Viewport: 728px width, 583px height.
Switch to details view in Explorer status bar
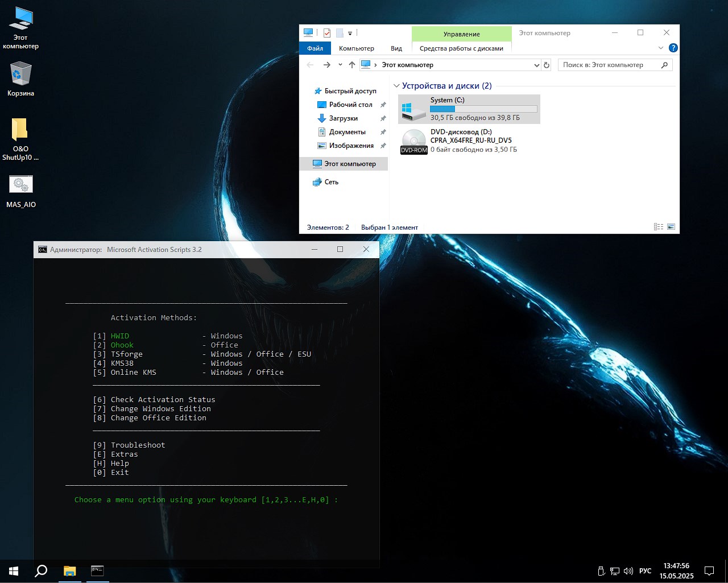coord(659,227)
